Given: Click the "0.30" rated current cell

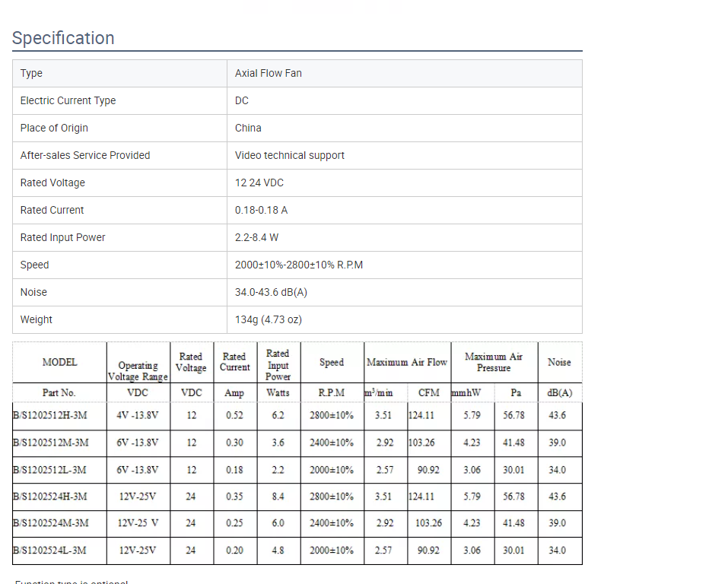Looking at the screenshot, I should click(x=234, y=443).
